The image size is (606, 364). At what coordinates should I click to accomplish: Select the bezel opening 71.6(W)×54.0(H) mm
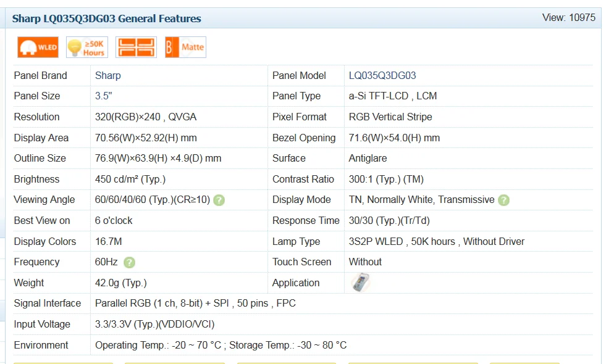394,138
